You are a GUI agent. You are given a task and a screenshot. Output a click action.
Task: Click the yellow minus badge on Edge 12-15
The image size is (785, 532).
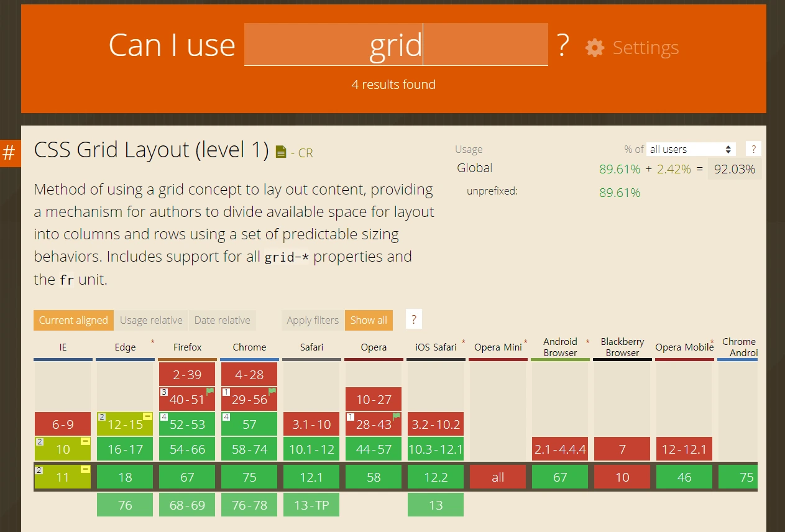tap(148, 416)
